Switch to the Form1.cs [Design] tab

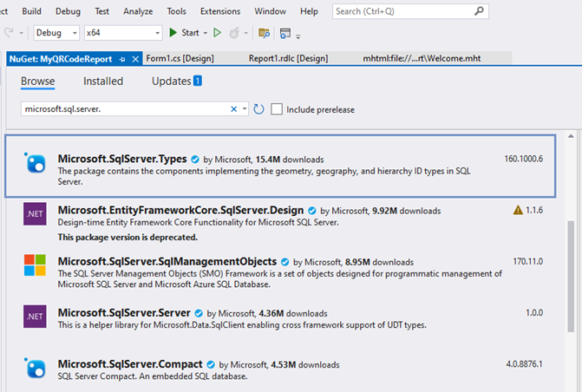pyautogui.click(x=180, y=58)
